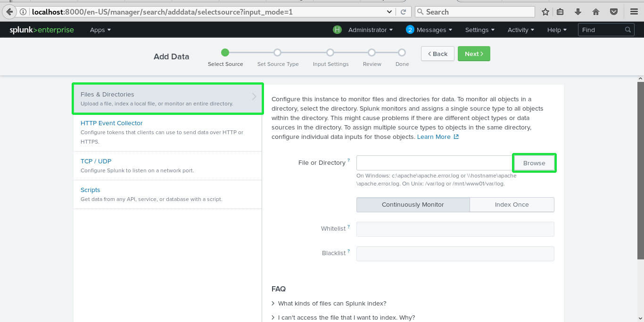Click the Done step circle

click(402, 52)
